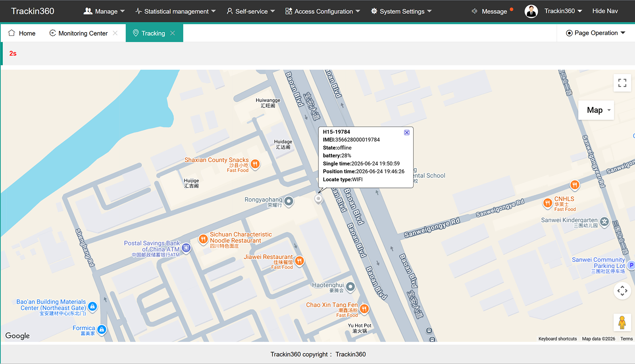This screenshot has height=364, width=635.
Task: Open Self-service dropdown menu
Action: pos(251,11)
